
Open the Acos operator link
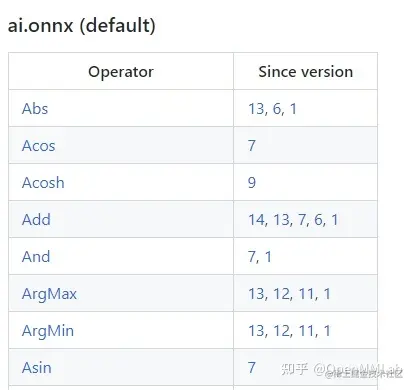coord(39,146)
